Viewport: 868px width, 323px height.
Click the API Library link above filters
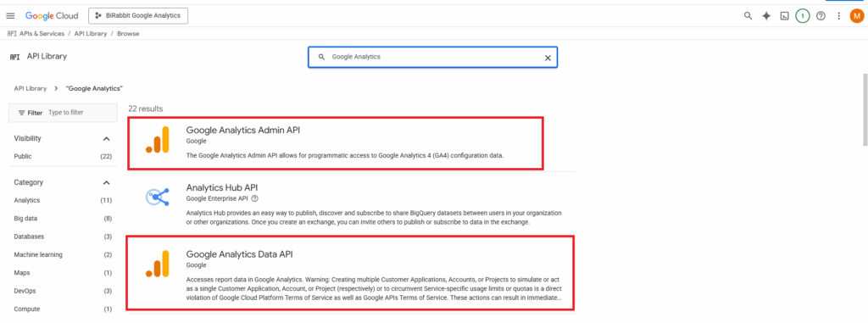pos(30,88)
